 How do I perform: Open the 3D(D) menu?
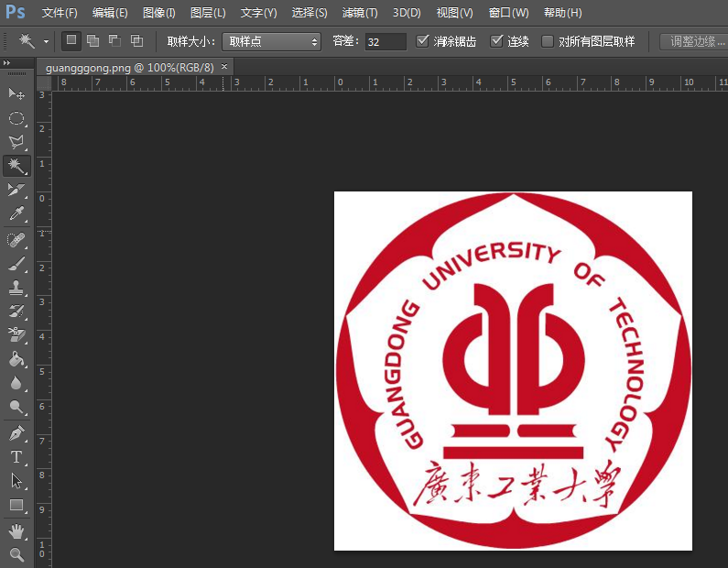407,13
